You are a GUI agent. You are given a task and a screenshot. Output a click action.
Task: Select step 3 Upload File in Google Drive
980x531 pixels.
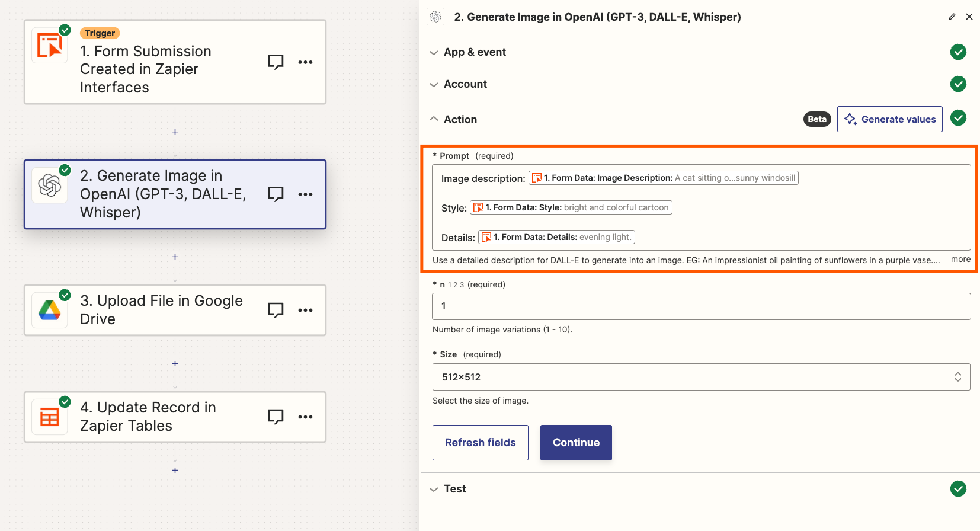tap(175, 310)
